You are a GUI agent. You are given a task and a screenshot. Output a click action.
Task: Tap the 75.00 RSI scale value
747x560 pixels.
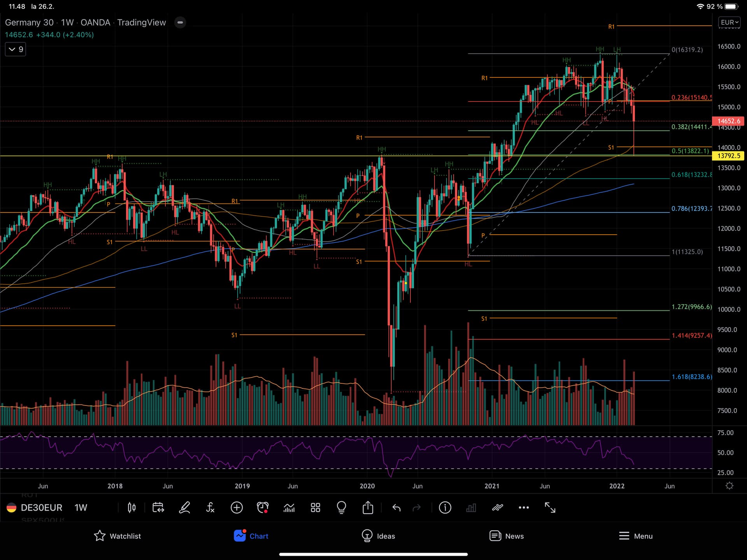point(725,433)
